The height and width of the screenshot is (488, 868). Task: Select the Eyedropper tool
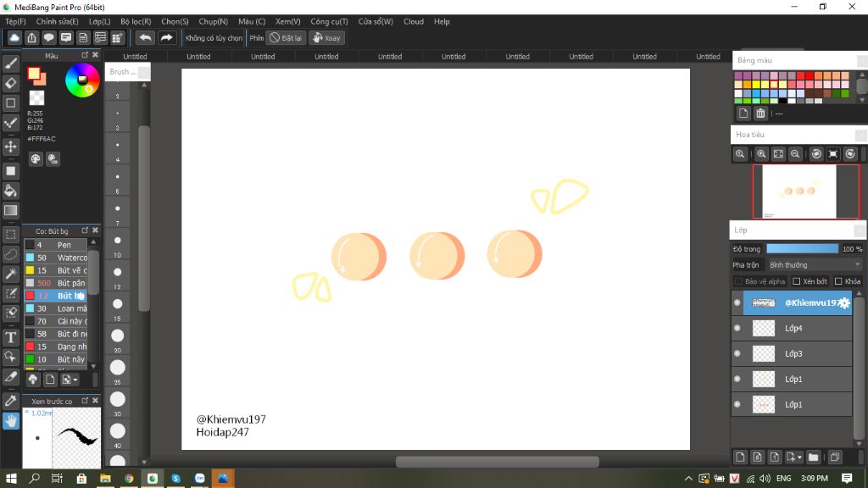[x=10, y=401]
